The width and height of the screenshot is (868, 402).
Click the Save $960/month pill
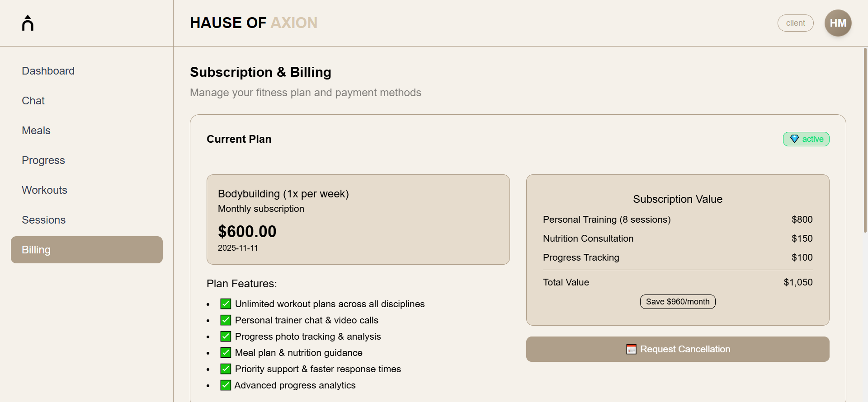(x=677, y=302)
